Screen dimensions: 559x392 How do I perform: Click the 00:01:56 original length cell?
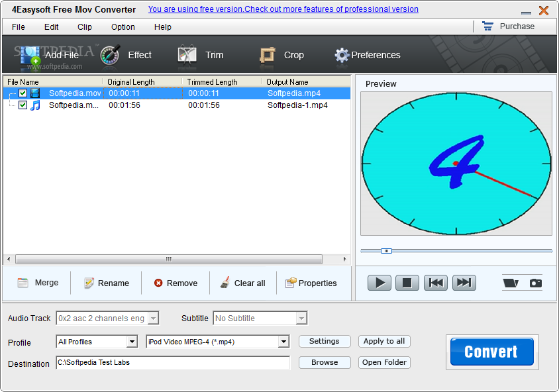pyautogui.click(x=125, y=105)
